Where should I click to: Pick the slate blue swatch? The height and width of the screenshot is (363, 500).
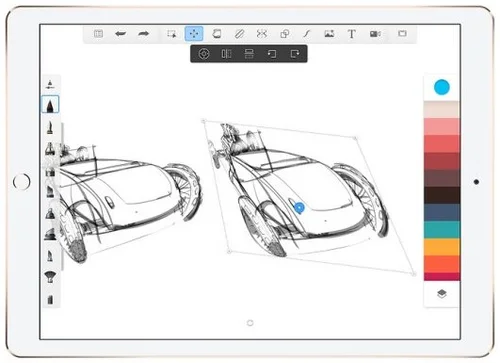pyautogui.click(x=442, y=212)
